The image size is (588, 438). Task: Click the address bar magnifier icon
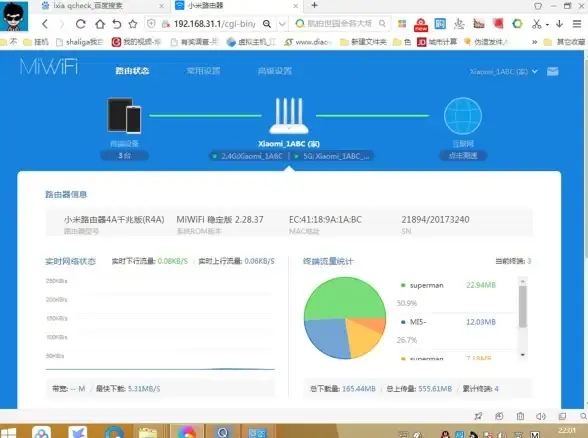point(267,24)
